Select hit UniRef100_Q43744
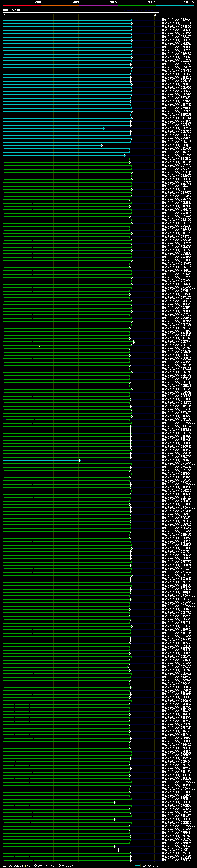This screenshot has height=868, width=197. point(177,118)
